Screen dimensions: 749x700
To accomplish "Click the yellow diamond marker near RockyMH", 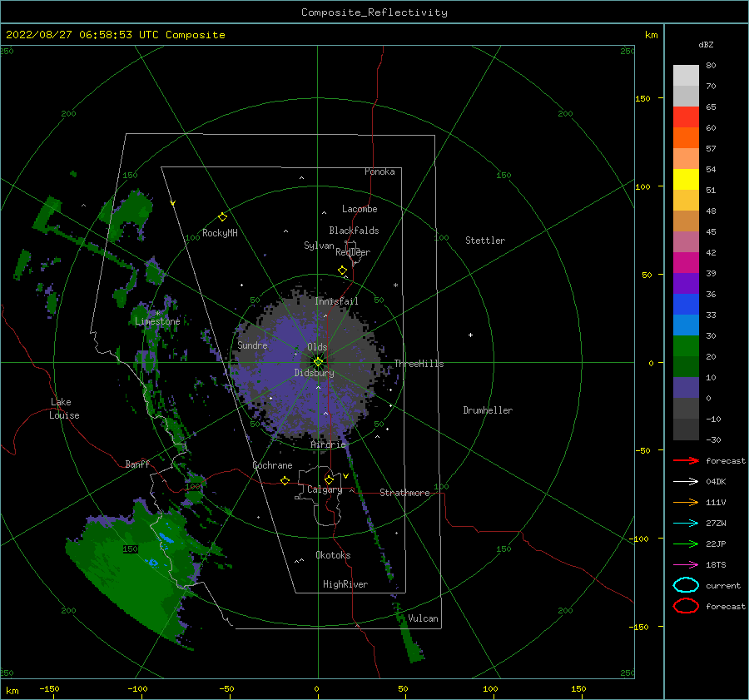I will tap(222, 217).
